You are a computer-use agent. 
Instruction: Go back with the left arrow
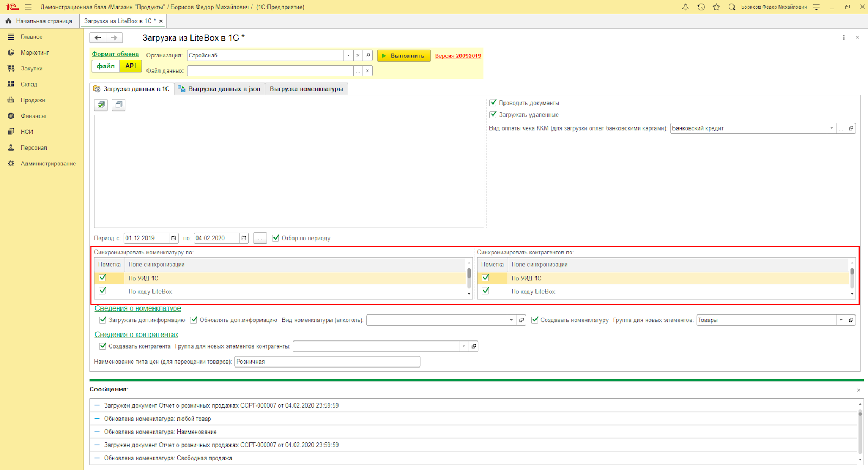tap(98, 38)
